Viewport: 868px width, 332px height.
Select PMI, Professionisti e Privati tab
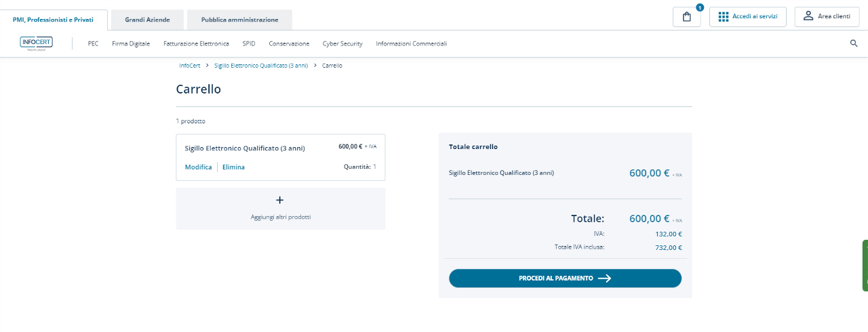point(53,20)
